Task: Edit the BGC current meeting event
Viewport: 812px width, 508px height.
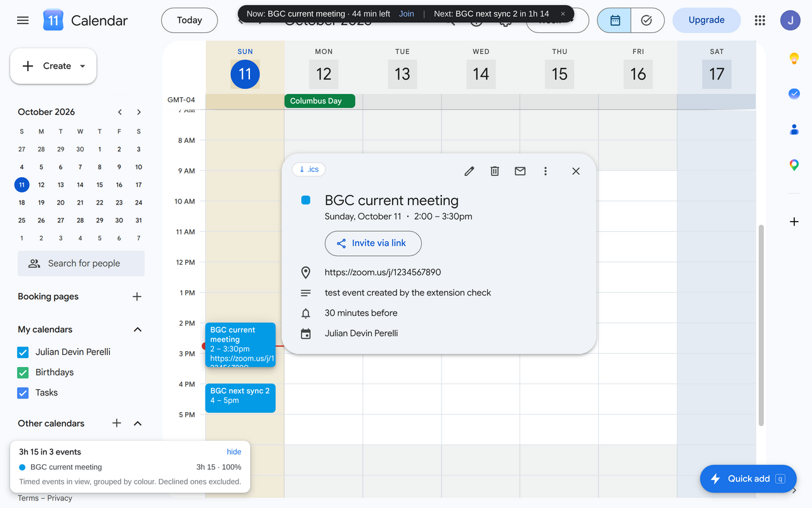Action: (469, 171)
